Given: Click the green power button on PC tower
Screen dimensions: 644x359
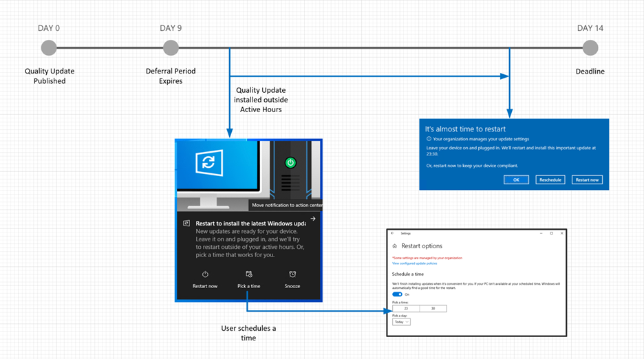Looking at the screenshot, I should [x=290, y=163].
